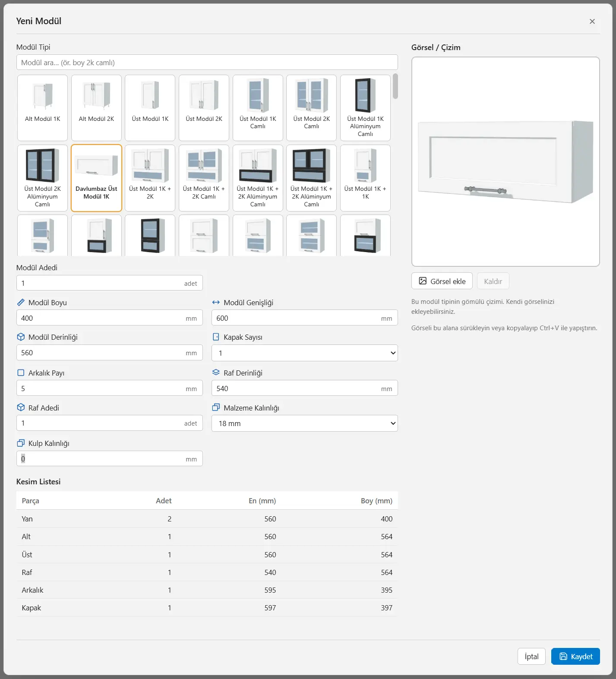Click the cabinet preview image

coord(505,161)
